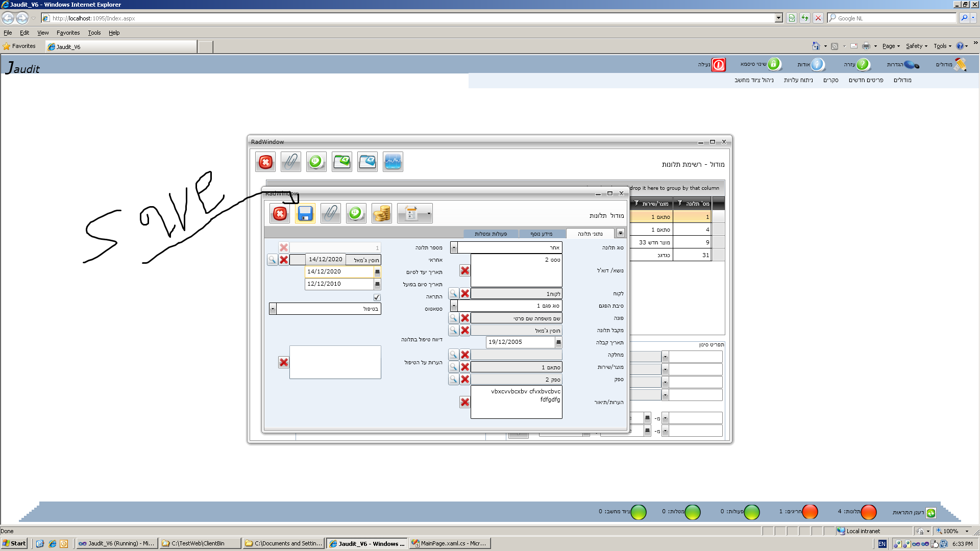980x551 pixels.
Task: Click the red חריגים status indicator
Action: pos(810,512)
